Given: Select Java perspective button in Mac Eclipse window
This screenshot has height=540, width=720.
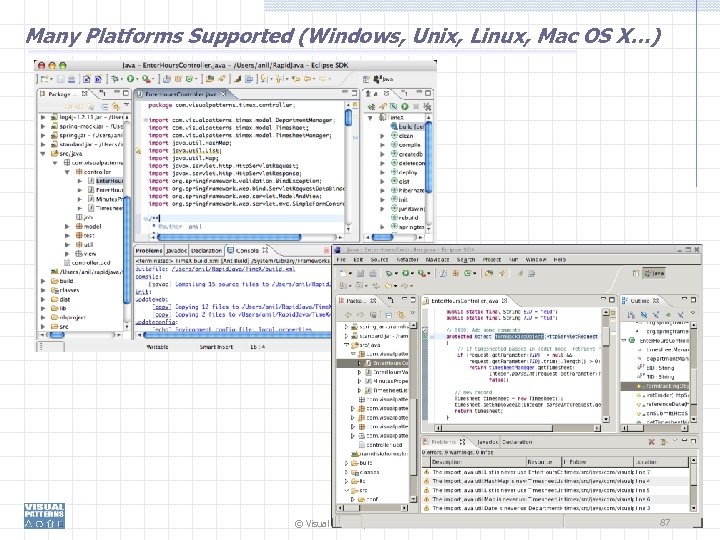Looking at the screenshot, I should click(x=384, y=79).
